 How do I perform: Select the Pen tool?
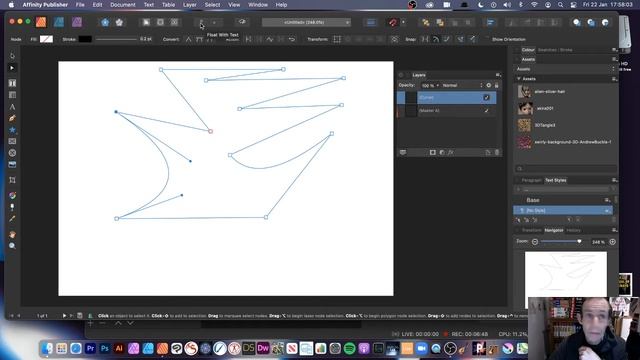12,118
